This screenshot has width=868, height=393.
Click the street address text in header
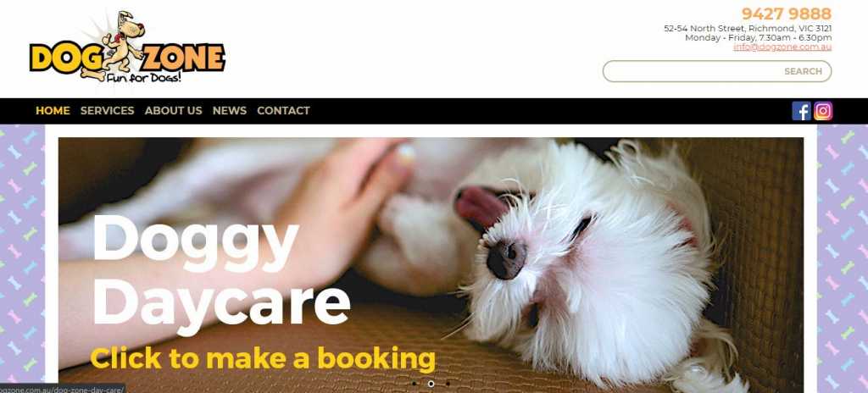click(x=748, y=28)
